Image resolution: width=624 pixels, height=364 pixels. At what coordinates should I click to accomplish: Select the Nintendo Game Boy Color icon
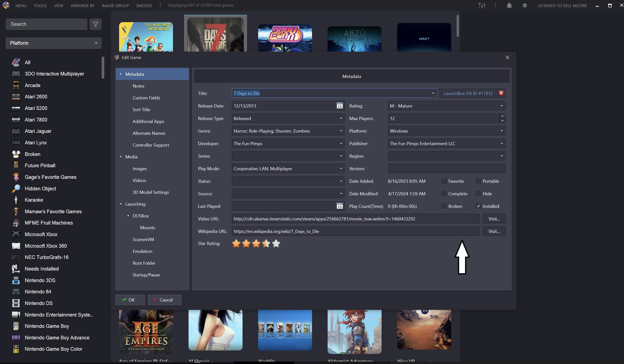tap(16, 349)
